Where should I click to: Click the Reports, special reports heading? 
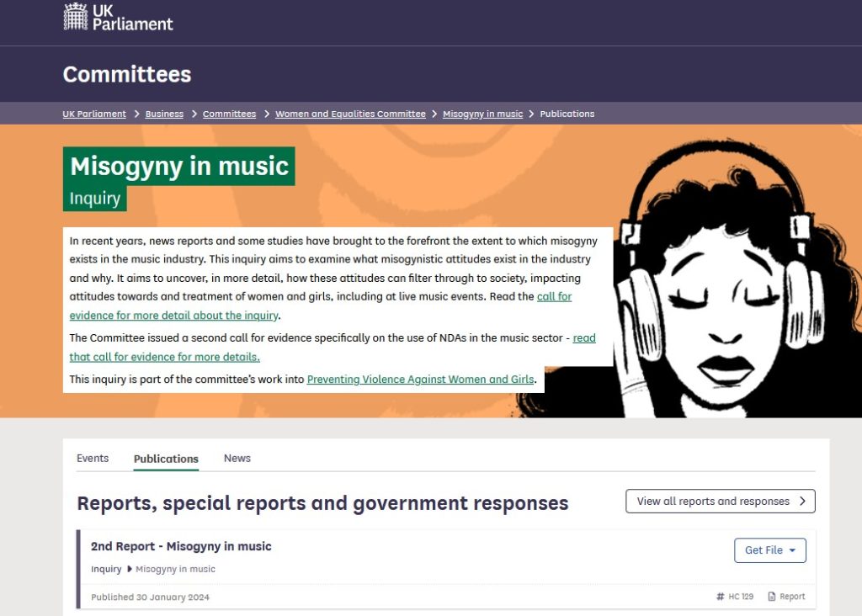tap(322, 502)
